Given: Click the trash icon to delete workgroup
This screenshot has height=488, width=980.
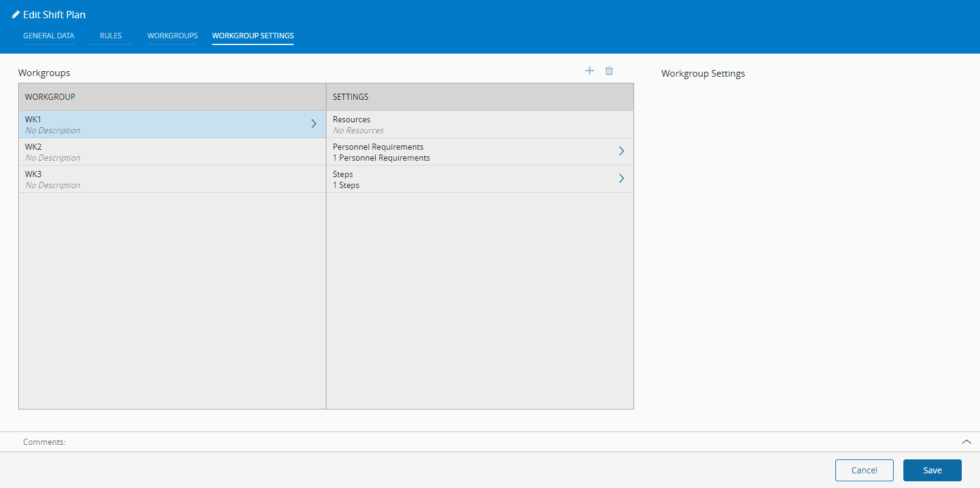Looking at the screenshot, I should click(x=609, y=71).
